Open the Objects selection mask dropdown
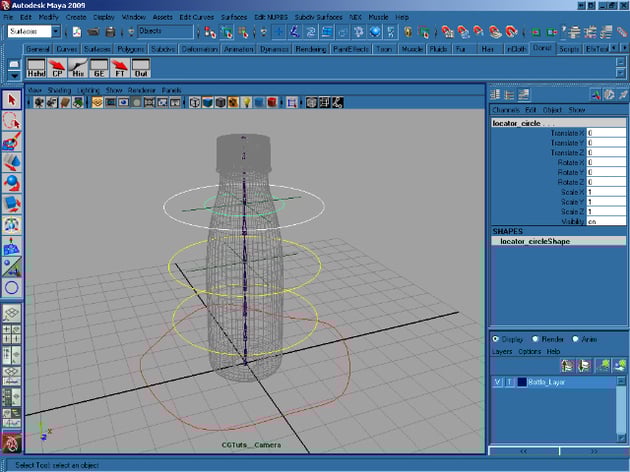 tap(166, 32)
